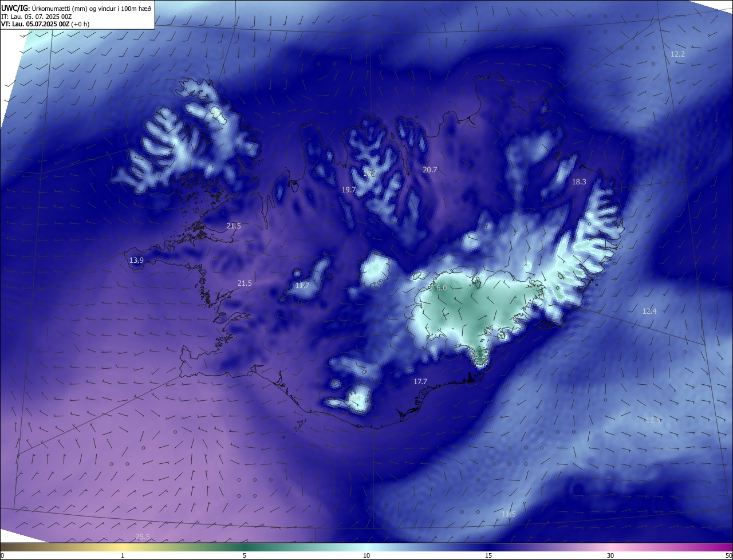Screen dimensions: 733x560
Task: Select the 11.7 value label
Action: click(302, 285)
